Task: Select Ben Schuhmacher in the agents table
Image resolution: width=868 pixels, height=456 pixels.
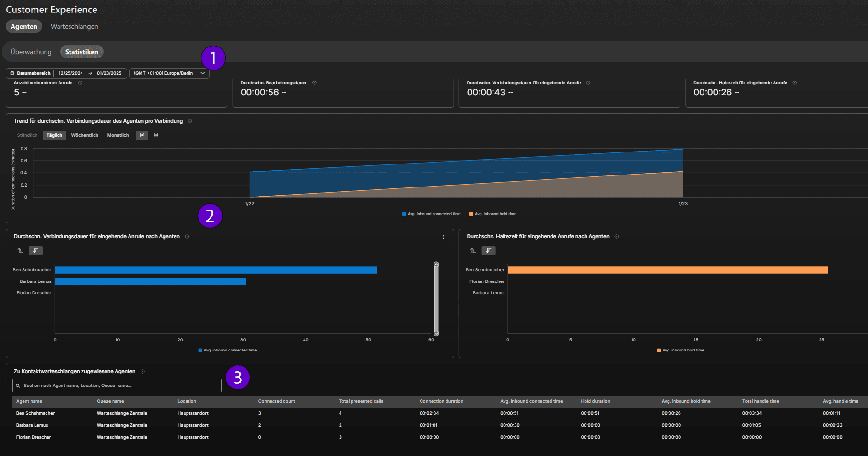Action: tap(35, 413)
